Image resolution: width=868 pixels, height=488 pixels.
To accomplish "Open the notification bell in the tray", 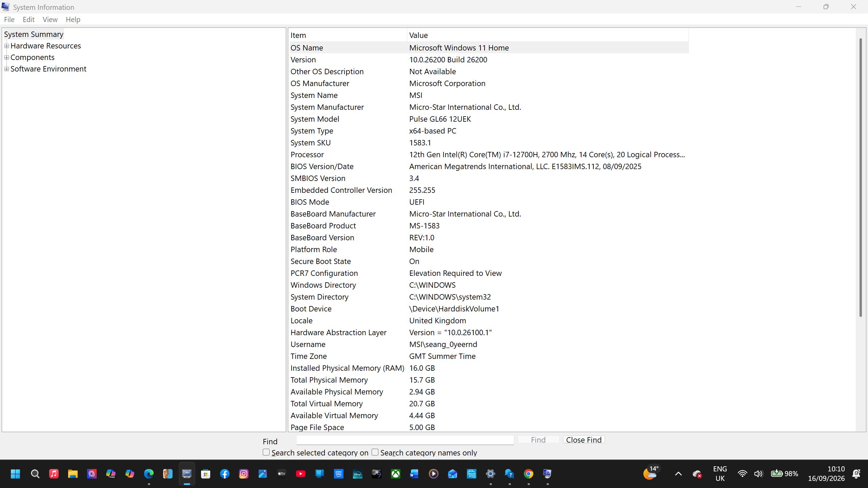I will click(856, 474).
